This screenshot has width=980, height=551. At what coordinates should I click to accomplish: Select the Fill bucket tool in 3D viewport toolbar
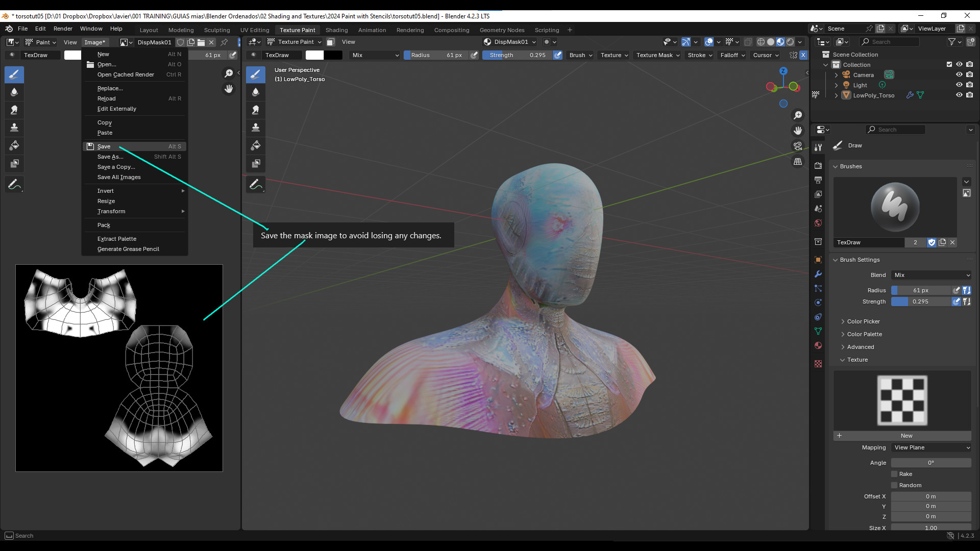256,145
